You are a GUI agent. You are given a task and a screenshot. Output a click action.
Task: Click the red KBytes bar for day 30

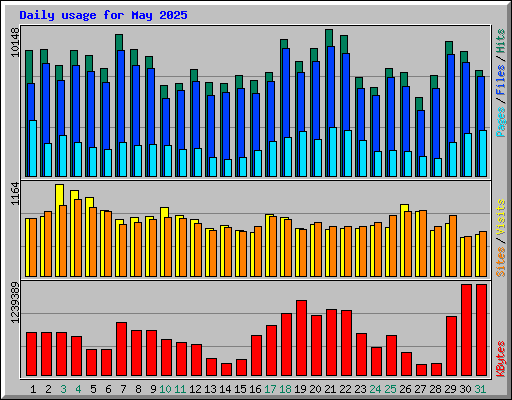click(x=466, y=330)
